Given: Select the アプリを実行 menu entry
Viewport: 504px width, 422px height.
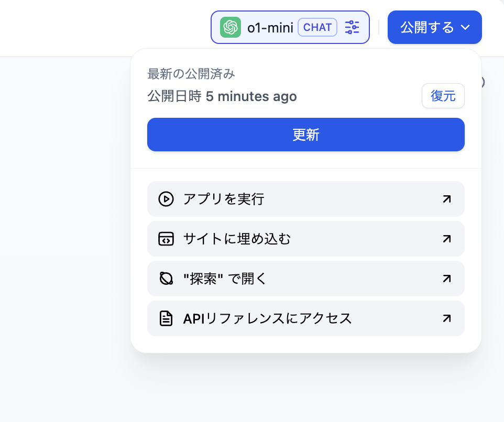Looking at the screenshot, I should click(223, 199).
